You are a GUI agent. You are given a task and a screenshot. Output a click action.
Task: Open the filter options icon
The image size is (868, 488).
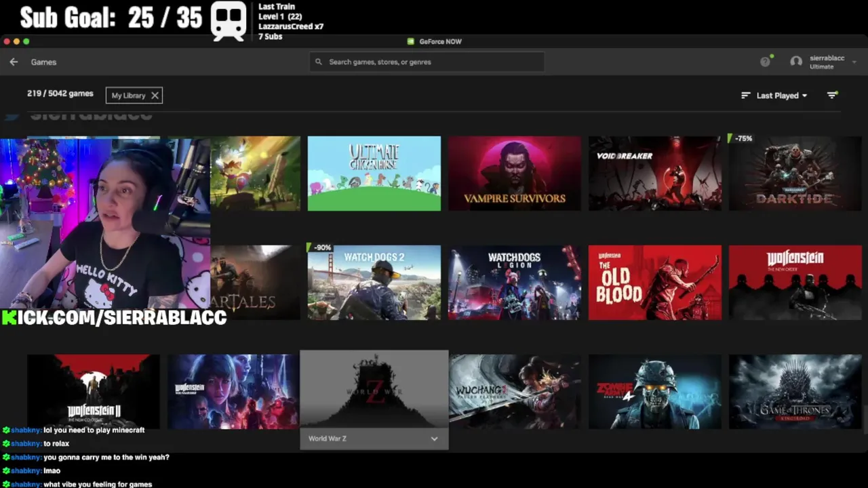pyautogui.click(x=832, y=95)
